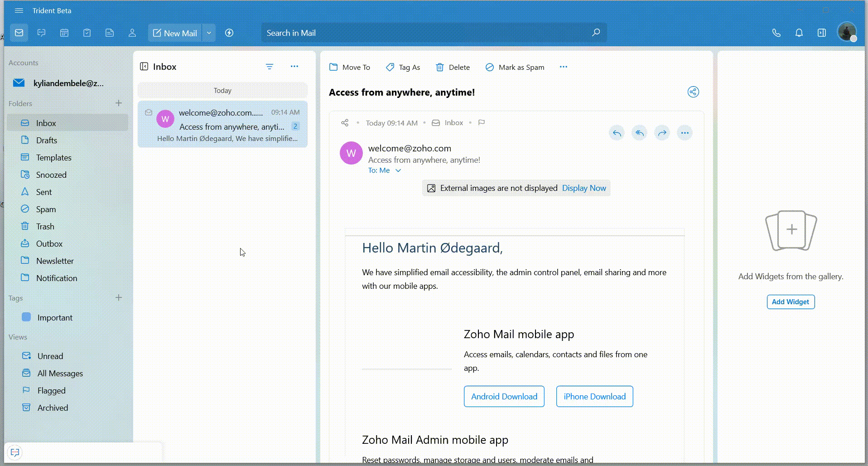
Task: Open the Contacts module icon
Action: click(x=132, y=32)
